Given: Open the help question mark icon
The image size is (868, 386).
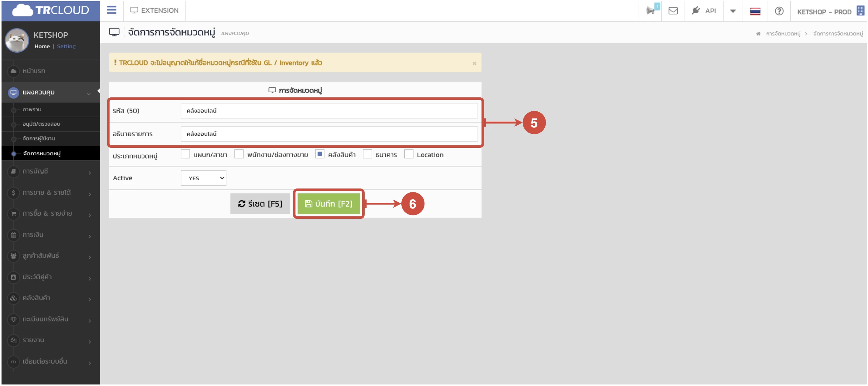Looking at the screenshot, I should pos(779,11).
